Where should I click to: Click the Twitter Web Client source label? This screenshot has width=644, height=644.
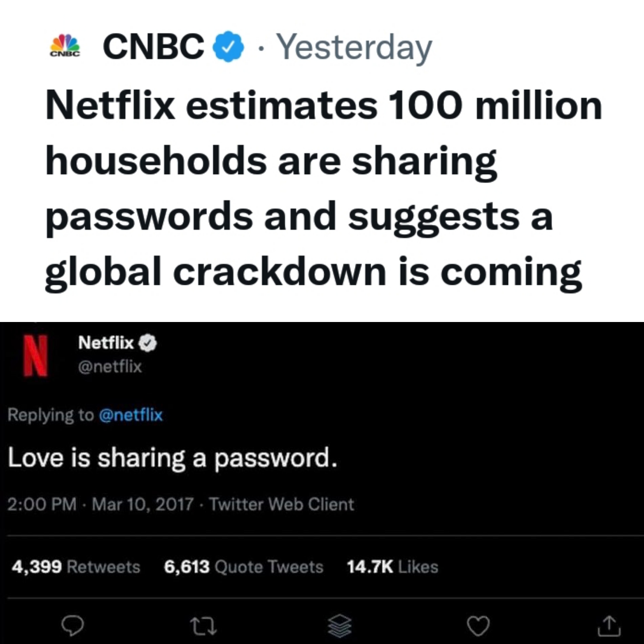coord(282,504)
